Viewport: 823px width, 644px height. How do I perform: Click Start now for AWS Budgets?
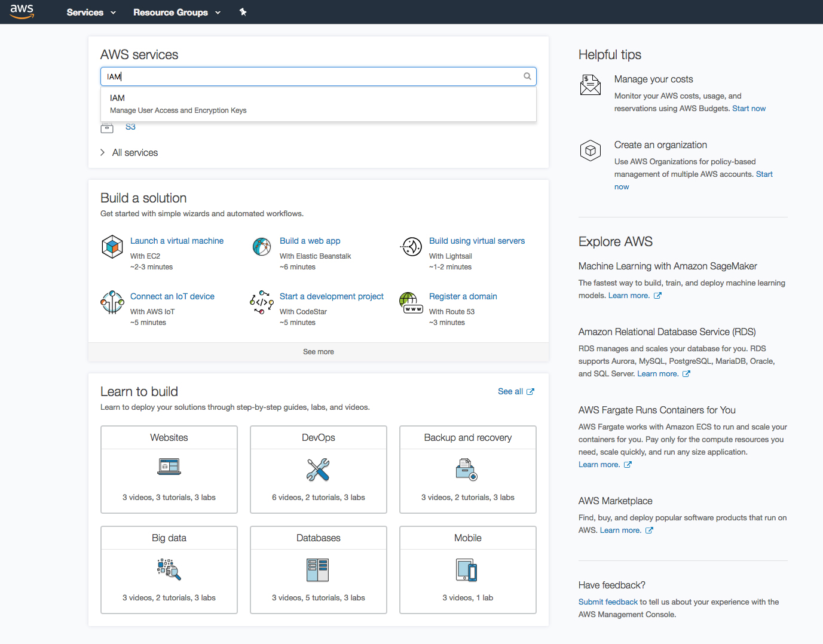point(749,108)
